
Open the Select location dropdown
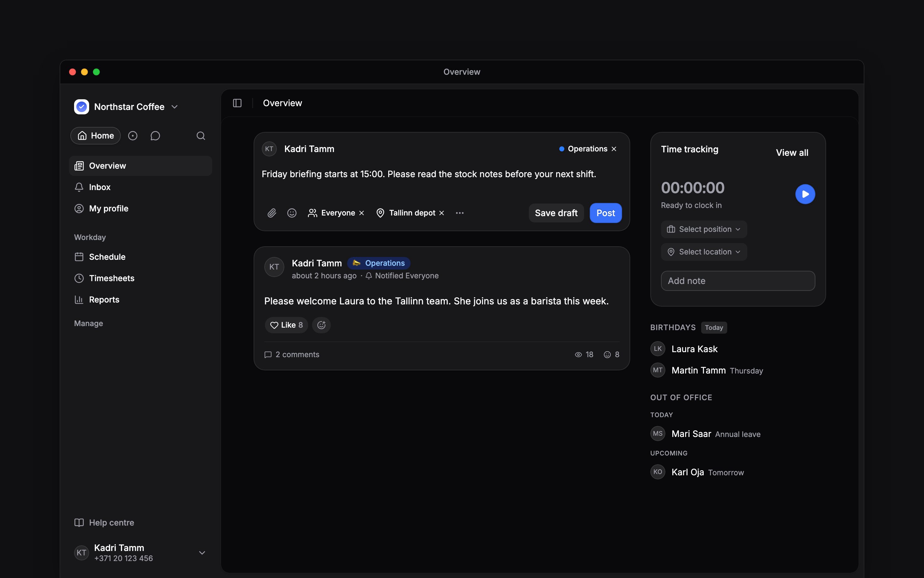coord(704,252)
